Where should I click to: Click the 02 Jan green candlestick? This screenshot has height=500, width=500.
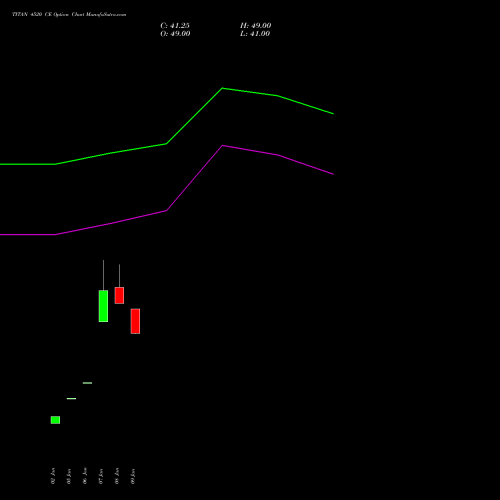click(x=55, y=420)
